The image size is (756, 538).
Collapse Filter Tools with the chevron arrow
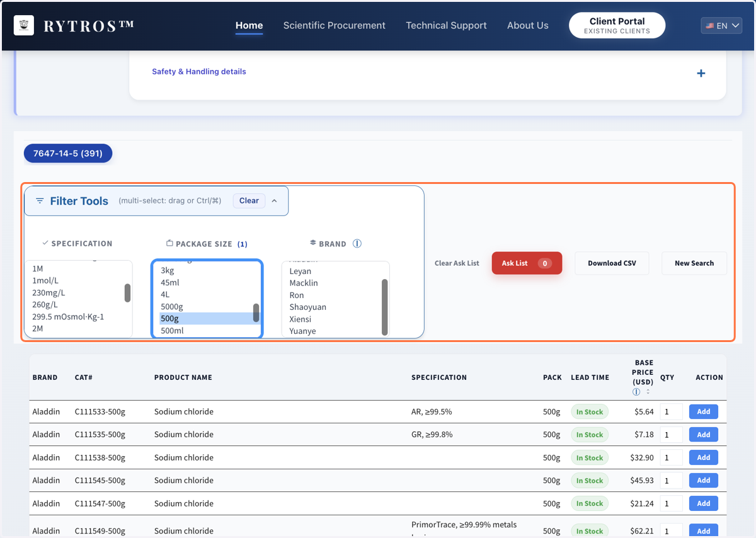tap(274, 201)
